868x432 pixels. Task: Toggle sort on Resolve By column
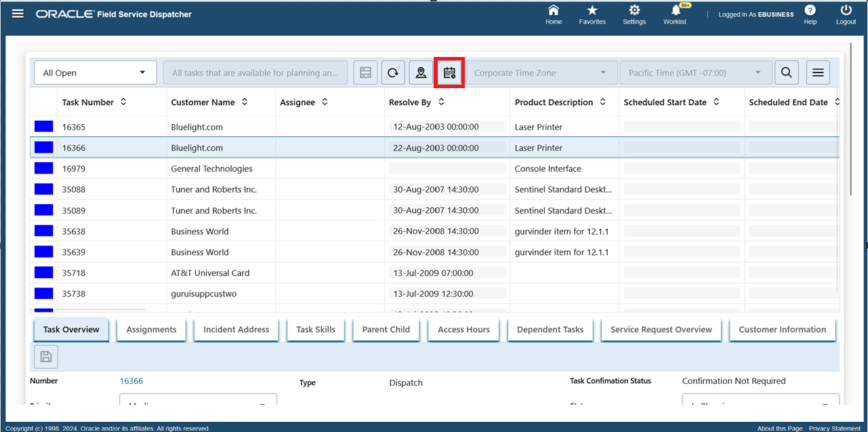(x=441, y=102)
